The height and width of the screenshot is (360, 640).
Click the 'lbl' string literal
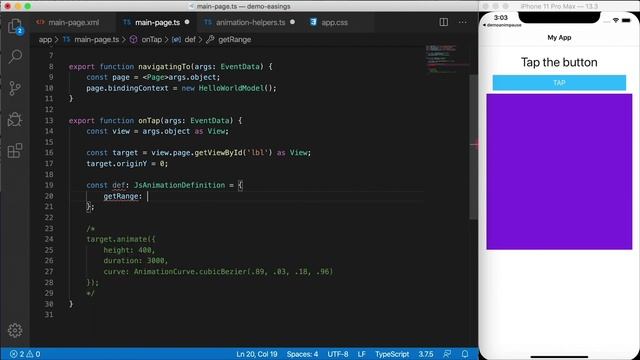(258, 153)
